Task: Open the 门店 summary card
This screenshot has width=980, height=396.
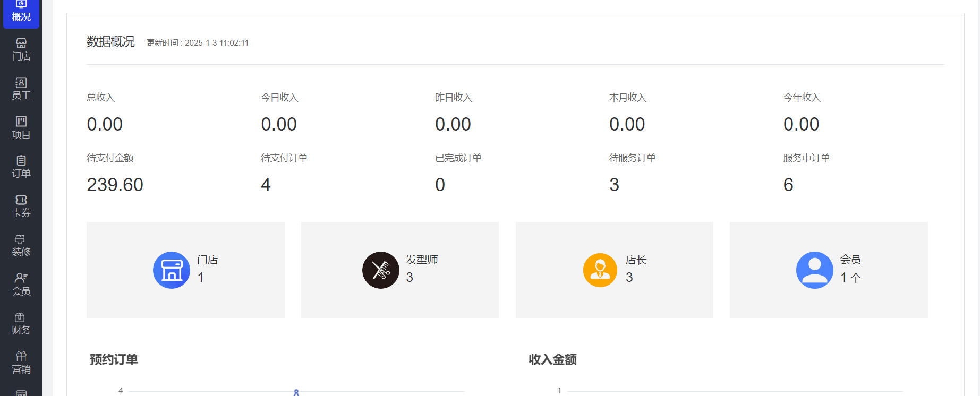Action: click(185, 270)
